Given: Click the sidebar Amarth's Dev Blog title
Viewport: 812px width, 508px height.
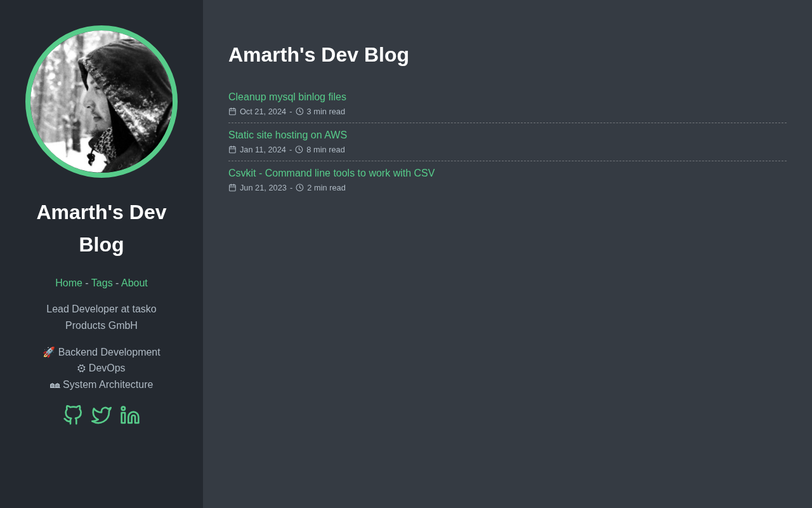Looking at the screenshot, I should click(x=101, y=228).
